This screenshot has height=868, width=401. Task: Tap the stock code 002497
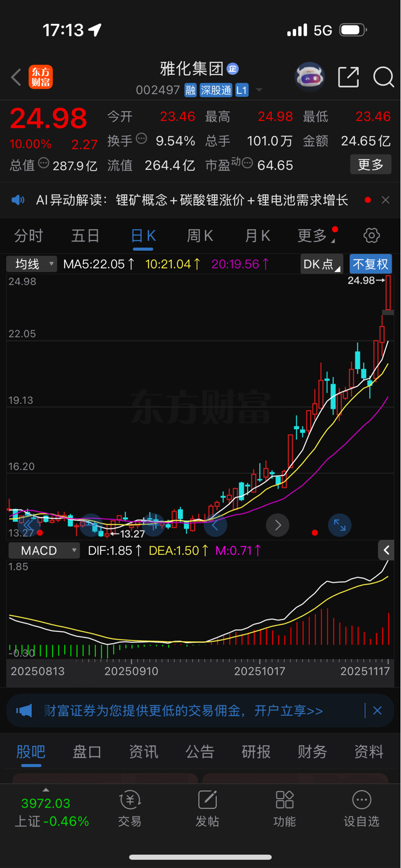click(x=157, y=90)
